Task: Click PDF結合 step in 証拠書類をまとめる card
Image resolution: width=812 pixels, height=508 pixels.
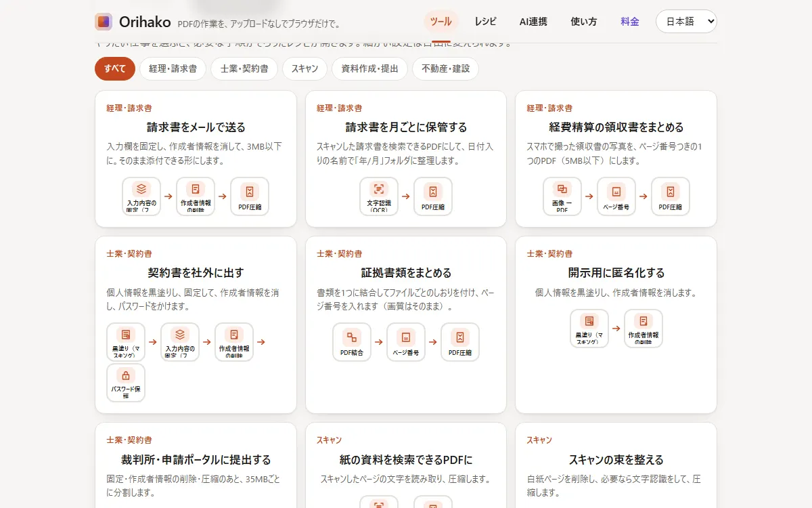Action: tap(352, 342)
